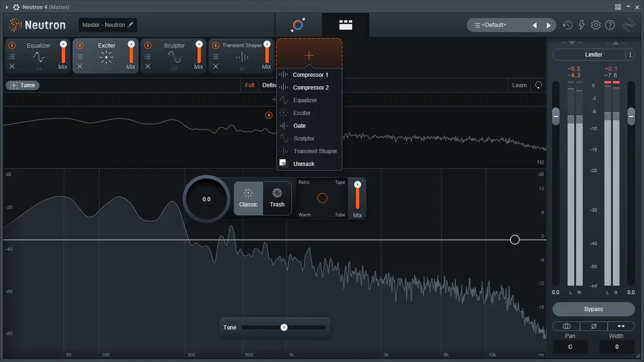
Task: Click the pencil to rename Master - Neutron
Action: coord(131,25)
